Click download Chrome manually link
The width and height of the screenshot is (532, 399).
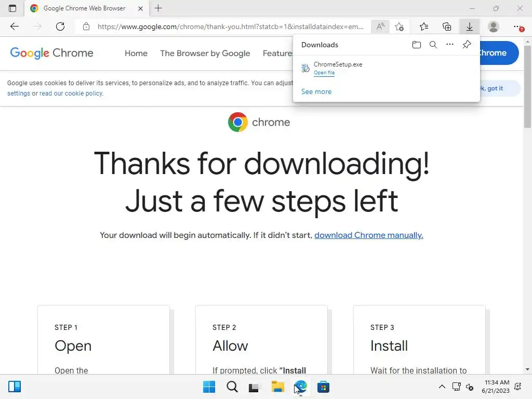(x=369, y=235)
